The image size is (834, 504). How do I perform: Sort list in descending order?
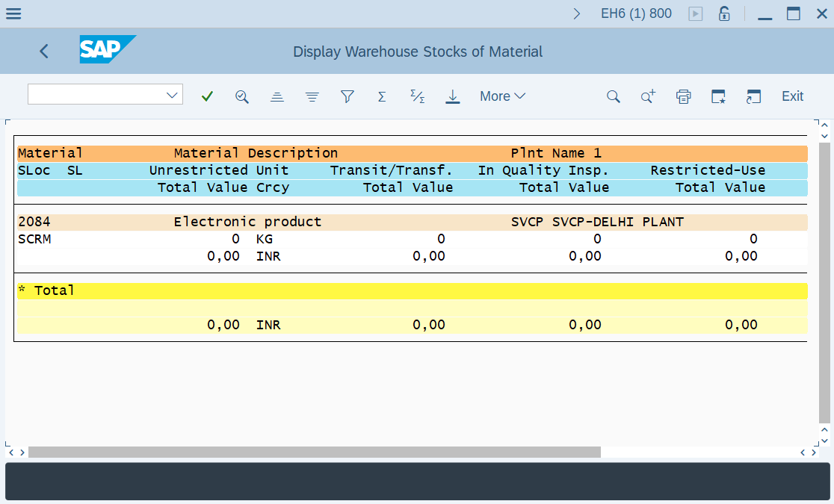(x=312, y=96)
